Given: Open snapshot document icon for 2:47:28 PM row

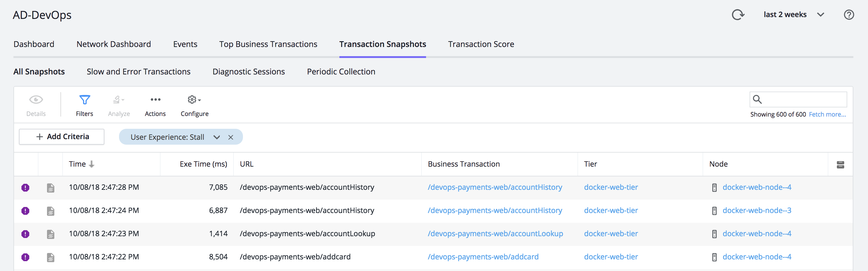Looking at the screenshot, I should click(51, 188).
